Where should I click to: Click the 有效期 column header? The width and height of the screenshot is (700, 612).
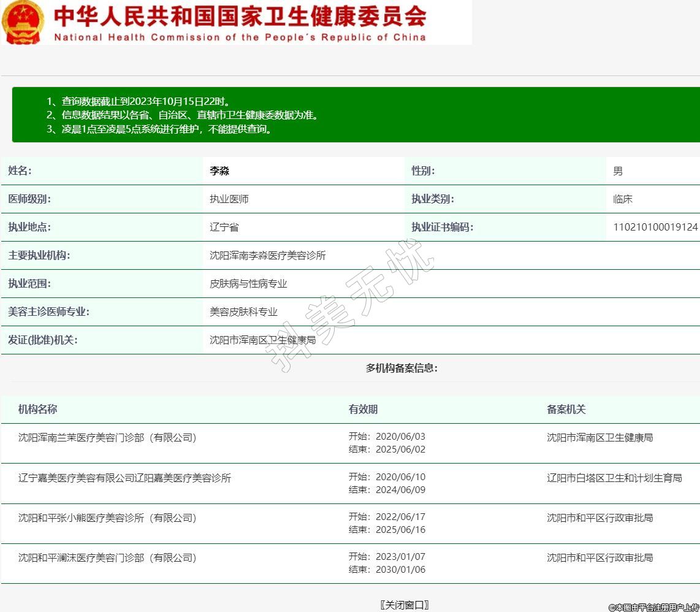click(x=363, y=410)
